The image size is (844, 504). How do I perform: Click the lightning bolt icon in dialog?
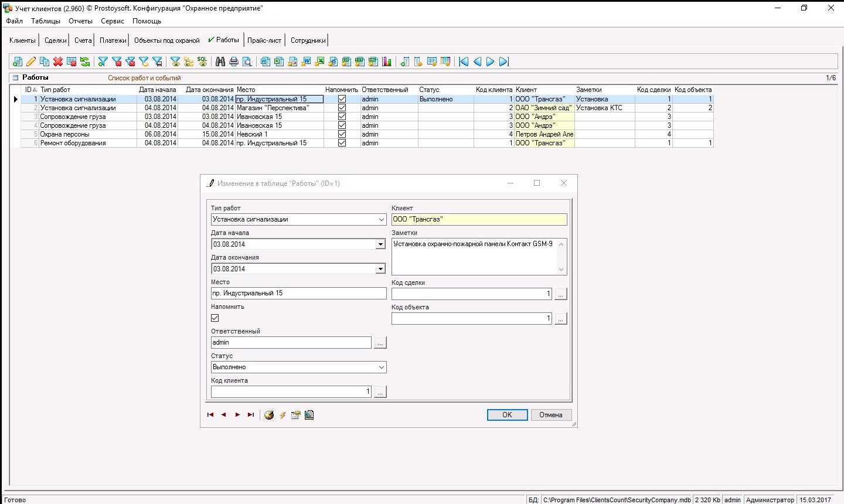tap(283, 415)
